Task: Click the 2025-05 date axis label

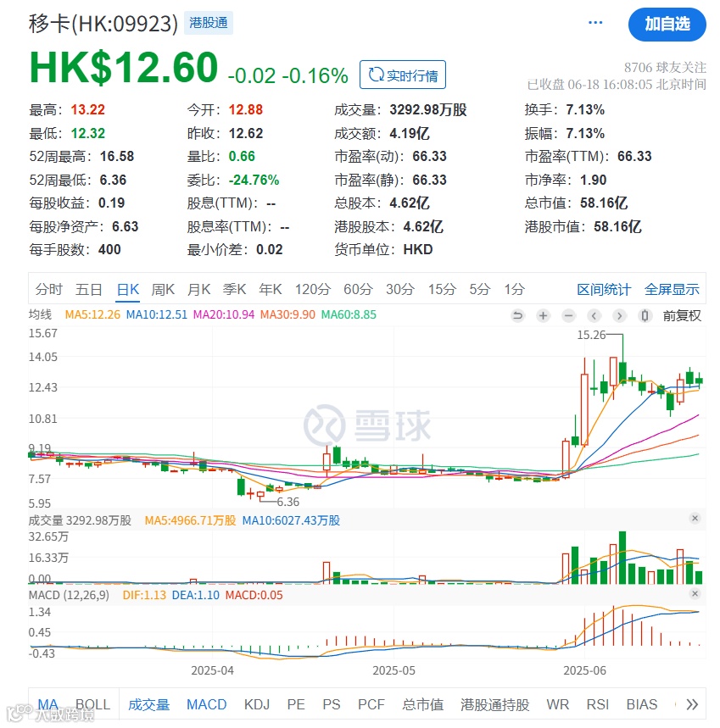Action: 393,671
